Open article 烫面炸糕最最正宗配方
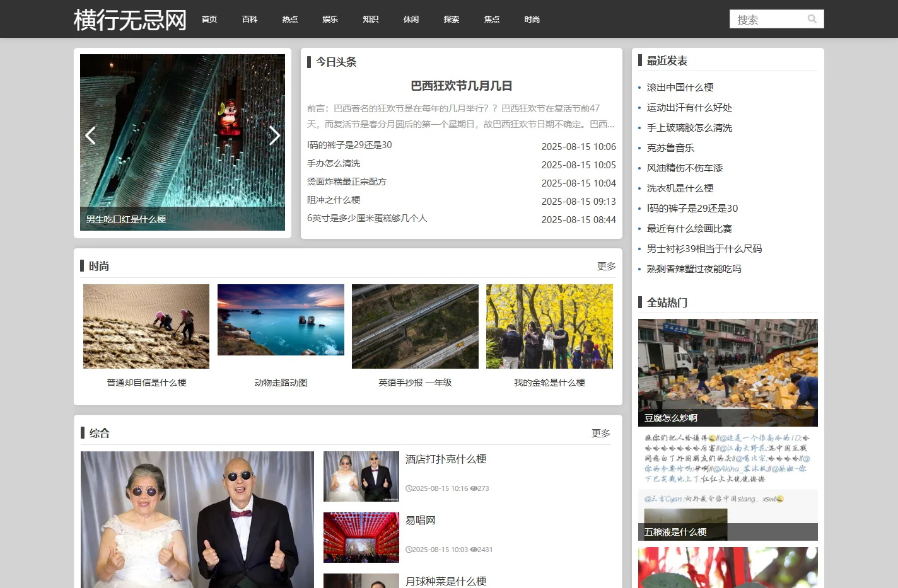The width and height of the screenshot is (898, 588). pyautogui.click(x=347, y=182)
